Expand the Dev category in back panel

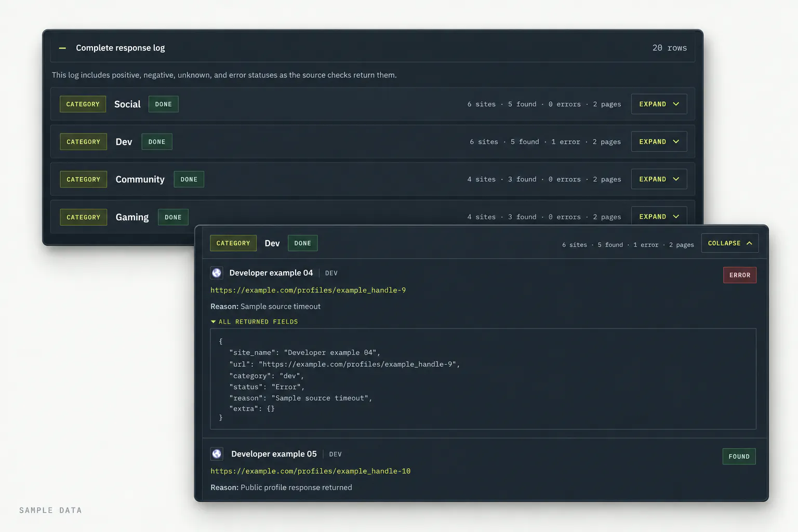pos(659,141)
